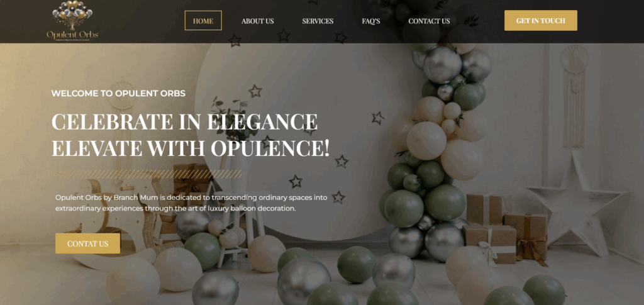The width and height of the screenshot is (644, 305).
Task: Click the Opulent Orbs logo text
Action: tap(72, 35)
